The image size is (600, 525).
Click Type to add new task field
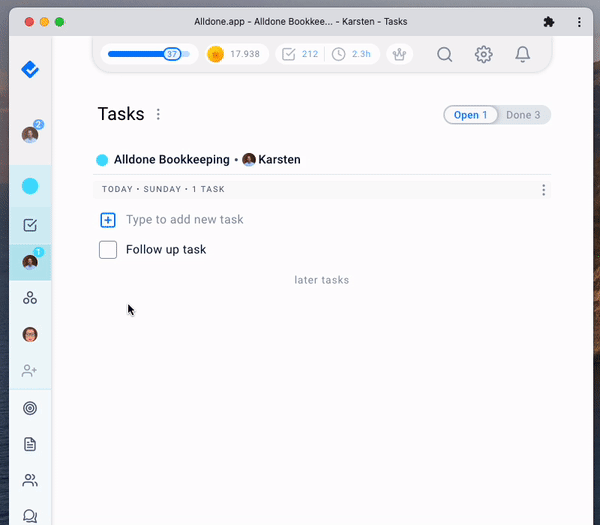pos(185,219)
